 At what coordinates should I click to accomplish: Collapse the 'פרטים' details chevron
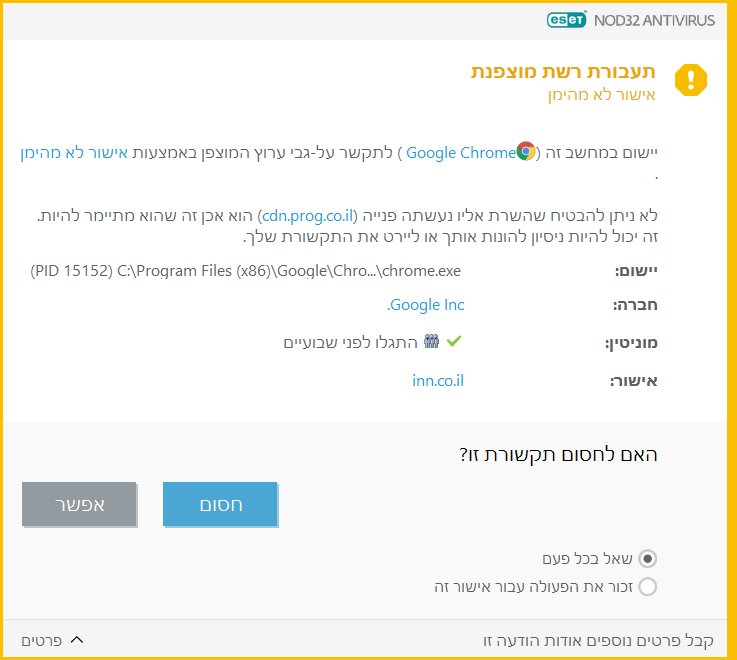[x=77, y=640]
